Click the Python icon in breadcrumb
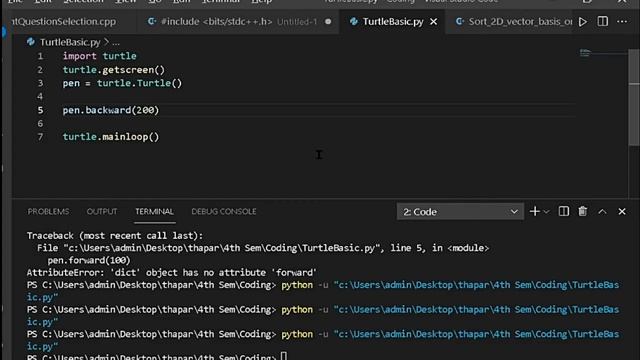The image size is (640, 360). tap(31, 42)
